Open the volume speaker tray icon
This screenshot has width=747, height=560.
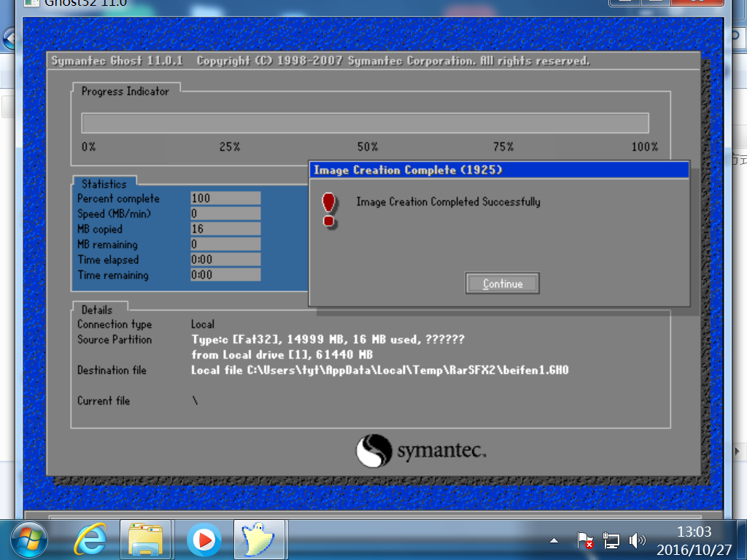[637, 540]
